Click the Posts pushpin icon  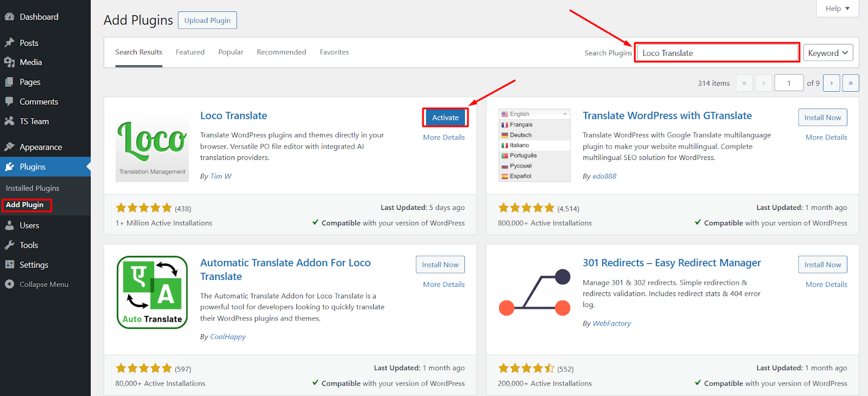(x=9, y=43)
